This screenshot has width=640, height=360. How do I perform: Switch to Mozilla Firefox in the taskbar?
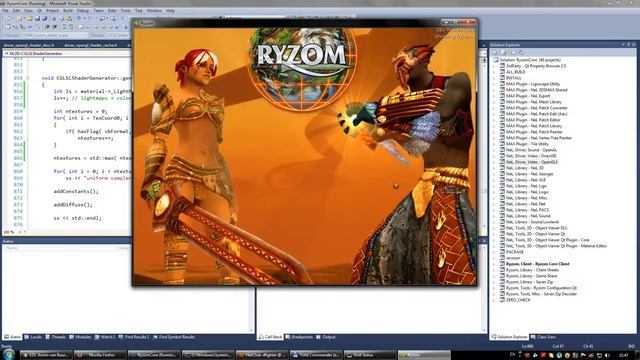coord(100,355)
